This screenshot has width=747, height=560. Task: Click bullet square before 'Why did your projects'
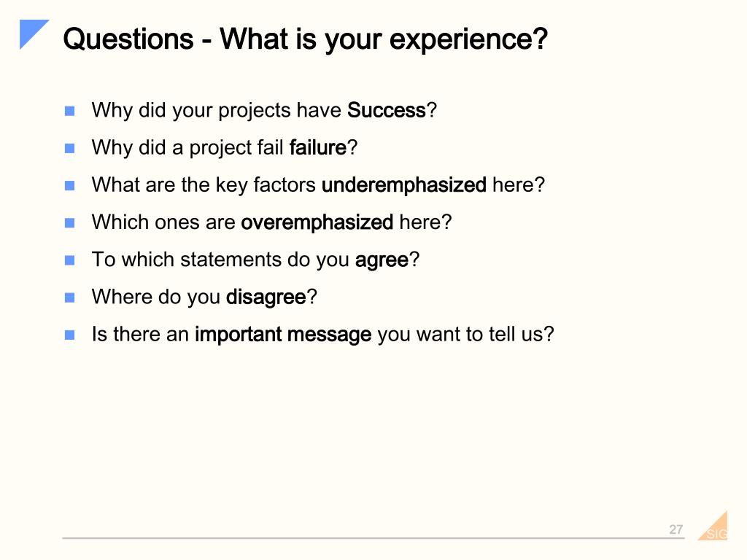point(69,111)
